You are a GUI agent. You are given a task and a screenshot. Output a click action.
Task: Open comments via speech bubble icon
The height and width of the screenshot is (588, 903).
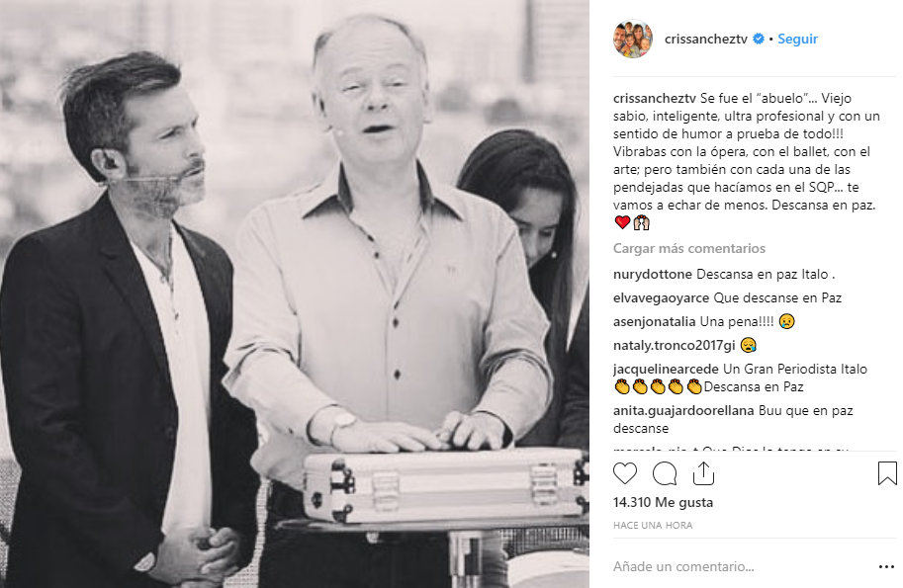pyautogui.click(x=664, y=473)
